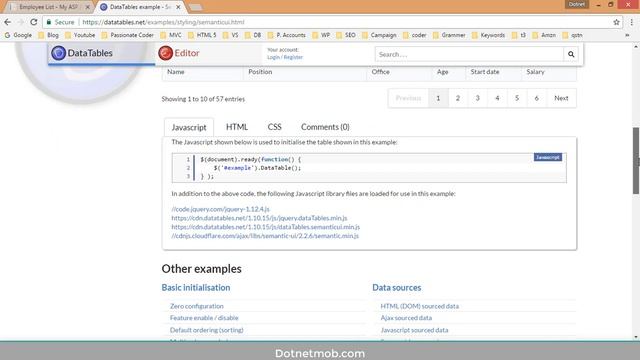Close the Employee List tab
Screen dimensions: 640x360
point(87,7)
